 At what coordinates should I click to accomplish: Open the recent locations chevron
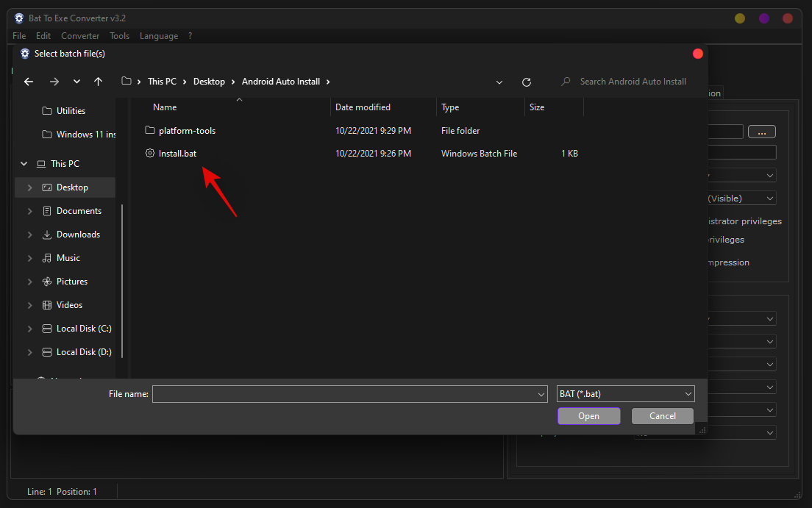(76, 82)
